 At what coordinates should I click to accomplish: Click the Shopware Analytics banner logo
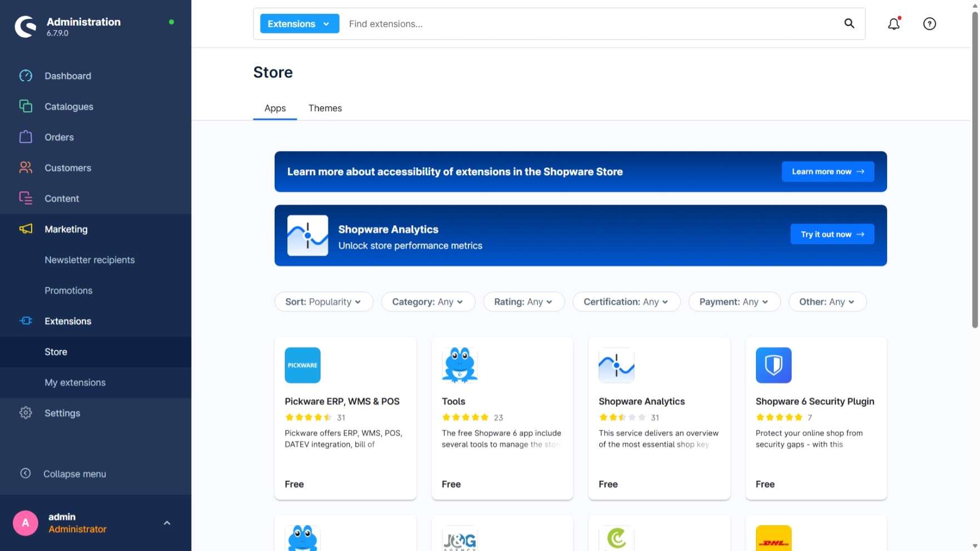307,235
